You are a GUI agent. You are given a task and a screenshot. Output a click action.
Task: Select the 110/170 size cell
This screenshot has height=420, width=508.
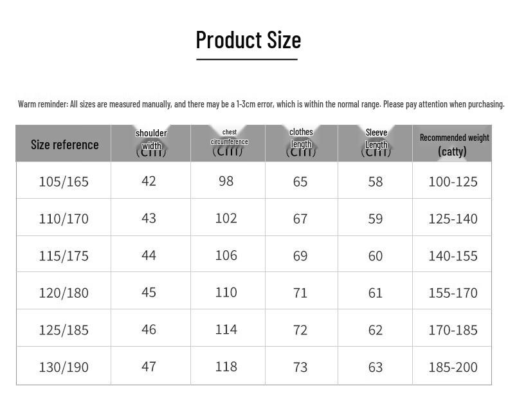(x=64, y=219)
